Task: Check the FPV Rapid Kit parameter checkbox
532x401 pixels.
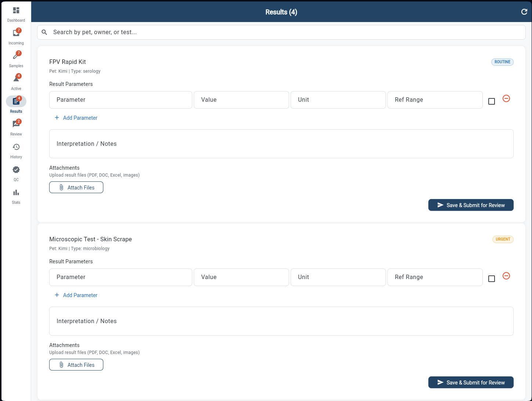Action: [x=492, y=101]
